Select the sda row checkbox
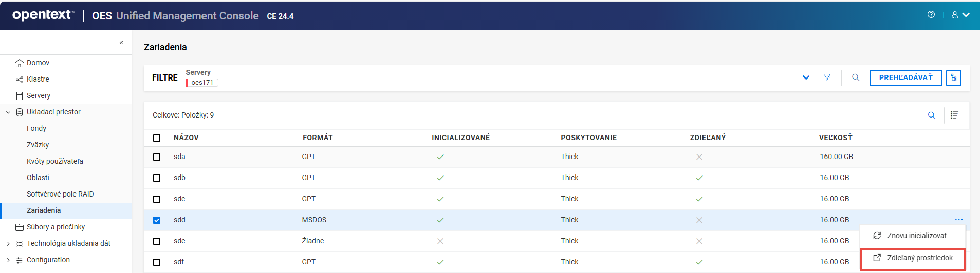The height and width of the screenshot is (273, 980). [157, 157]
